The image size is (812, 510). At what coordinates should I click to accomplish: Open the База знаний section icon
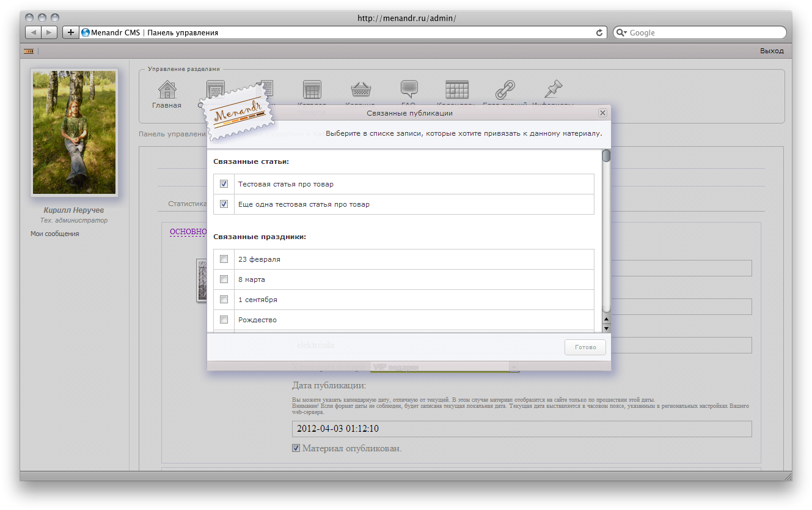[x=505, y=91]
